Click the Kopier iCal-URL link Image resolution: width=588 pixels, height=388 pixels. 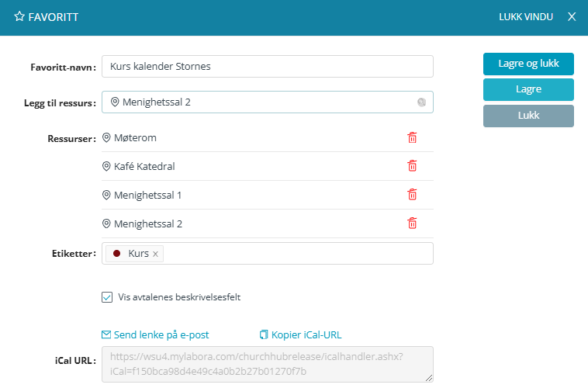[x=306, y=335]
